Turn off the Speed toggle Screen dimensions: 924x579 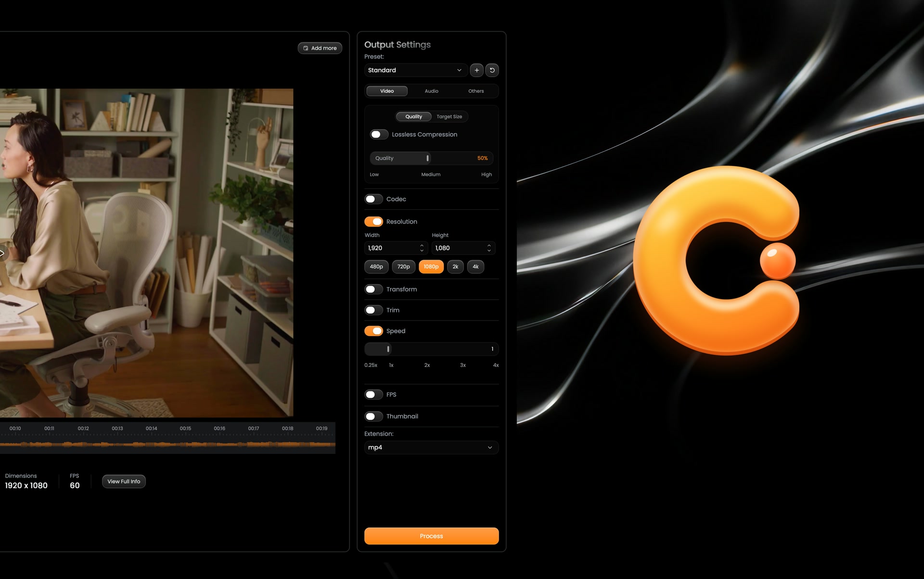(373, 331)
